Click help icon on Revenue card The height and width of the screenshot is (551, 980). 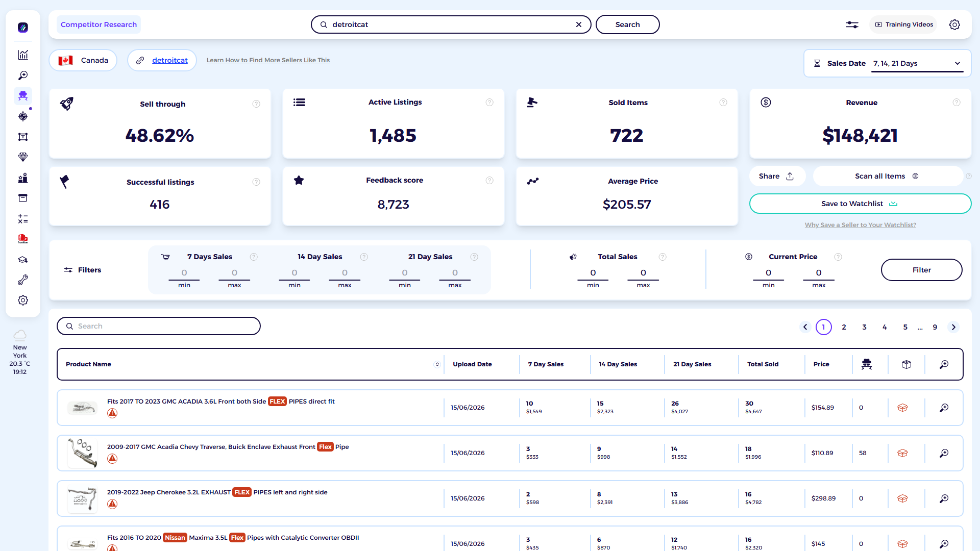pyautogui.click(x=957, y=103)
